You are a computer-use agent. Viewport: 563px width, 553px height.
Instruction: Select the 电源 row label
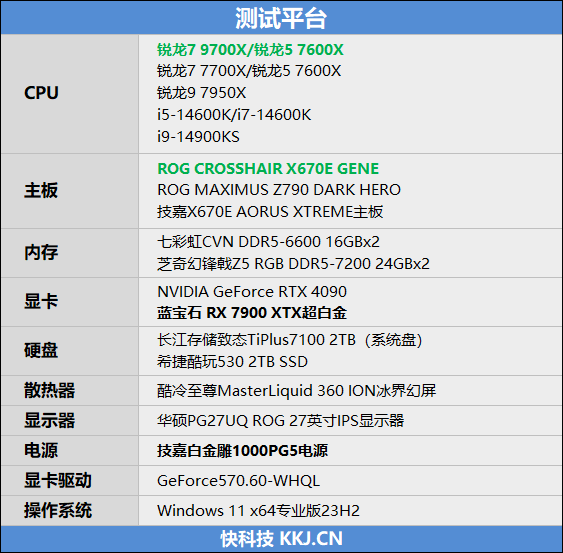(x=41, y=450)
